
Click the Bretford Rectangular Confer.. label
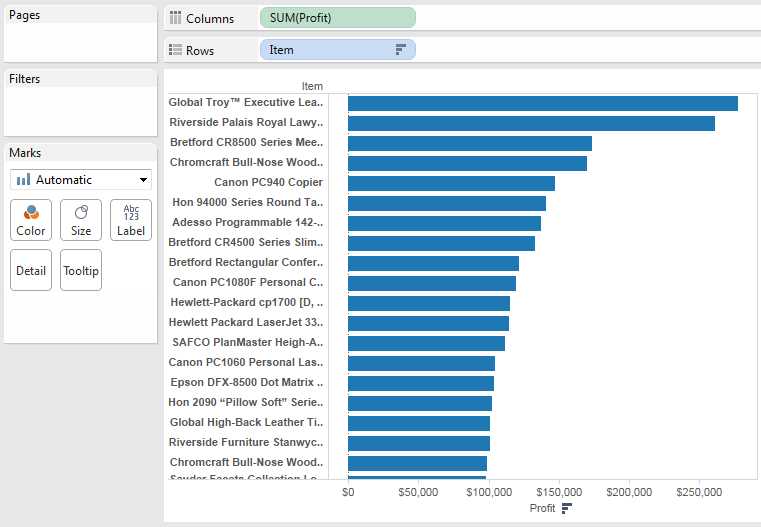click(246, 262)
